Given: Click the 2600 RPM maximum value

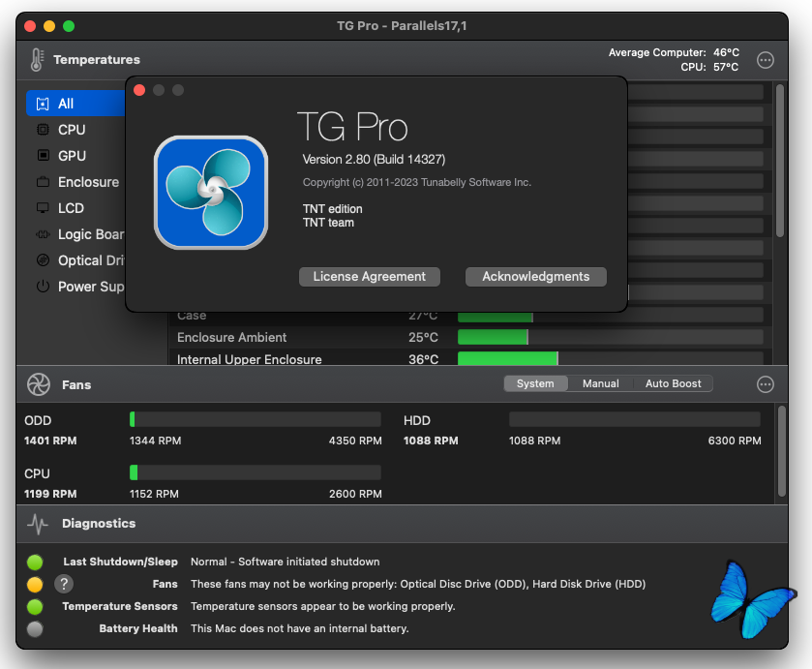Looking at the screenshot, I should [x=355, y=495].
